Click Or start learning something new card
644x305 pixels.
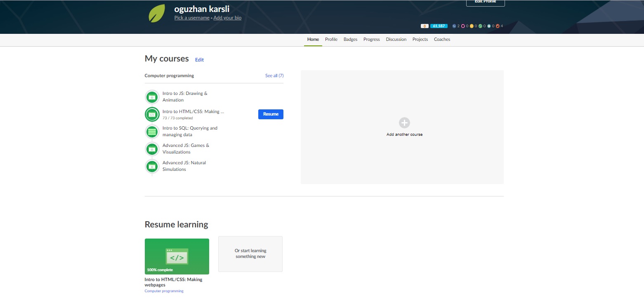coord(250,254)
